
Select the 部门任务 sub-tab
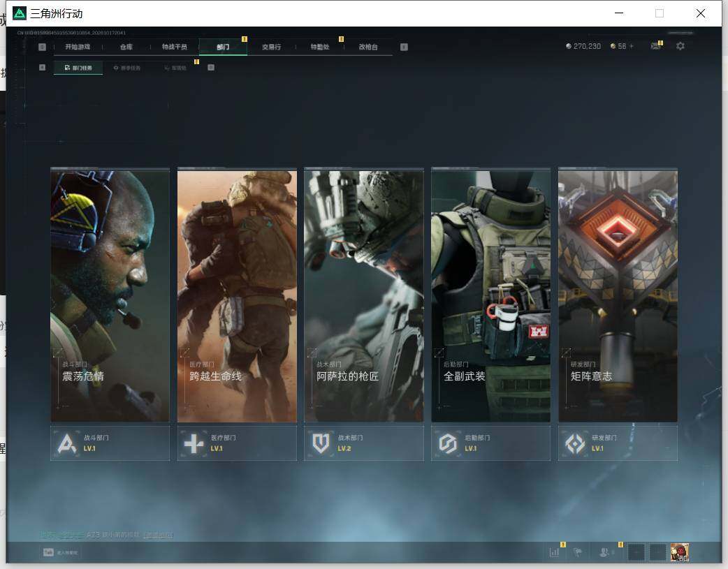pyautogui.click(x=78, y=68)
